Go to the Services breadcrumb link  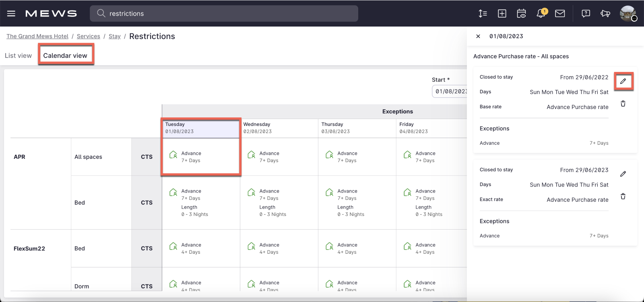point(89,36)
